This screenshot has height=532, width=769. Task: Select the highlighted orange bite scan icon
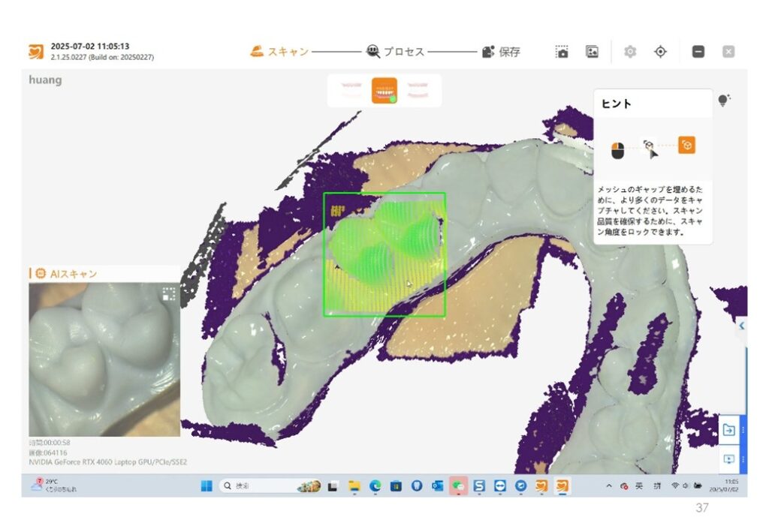384,90
